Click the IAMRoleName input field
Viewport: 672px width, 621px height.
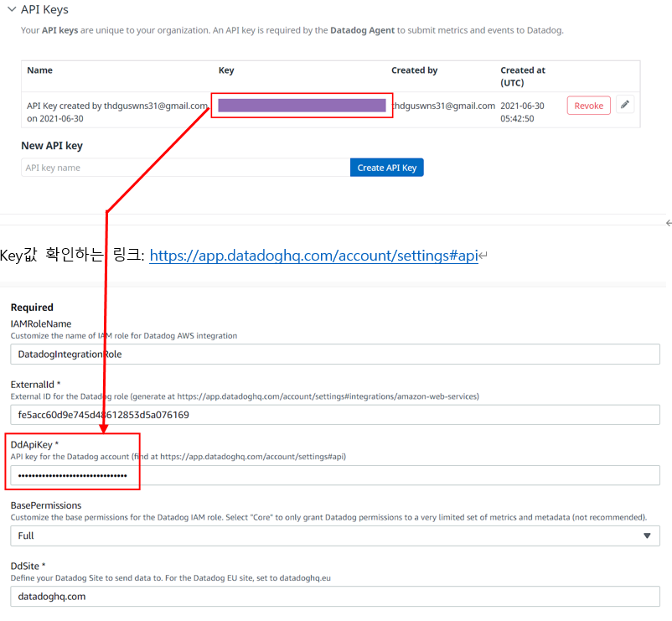[334, 354]
